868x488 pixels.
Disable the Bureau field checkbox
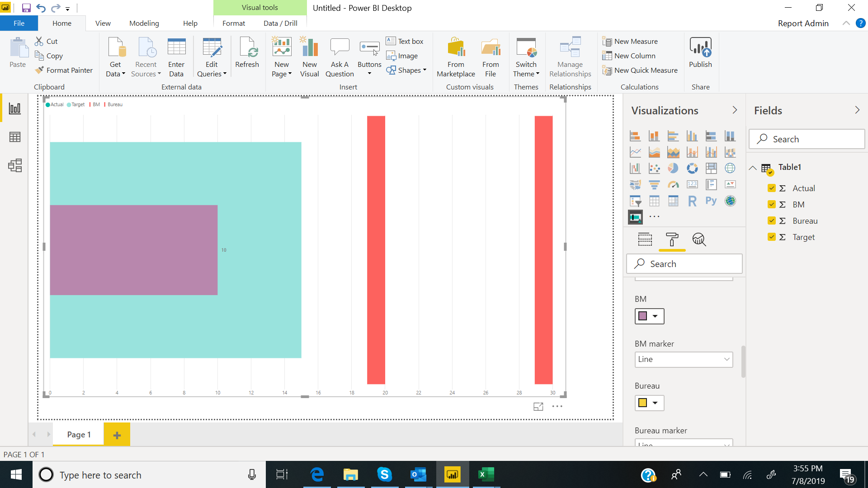pos(771,221)
